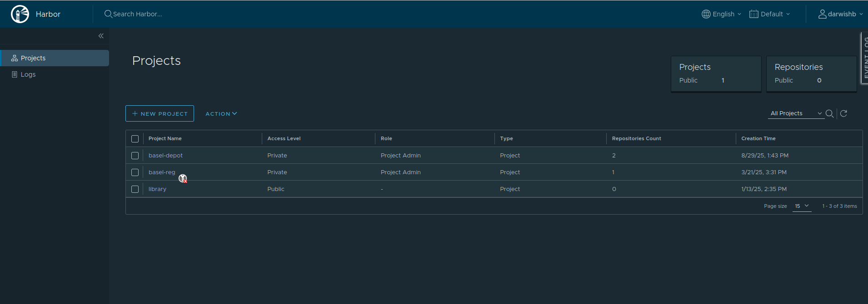Image resolution: width=868 pixels, height=304 pixels.
Task: Open the ACTION dropdown menu
Action: 221,114
